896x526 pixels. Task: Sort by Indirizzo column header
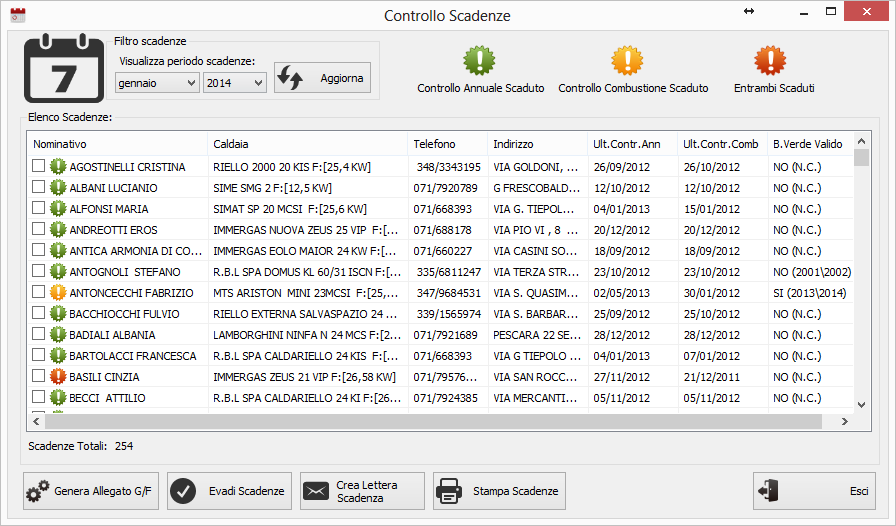pyautogui.click(x=537, y=144)
